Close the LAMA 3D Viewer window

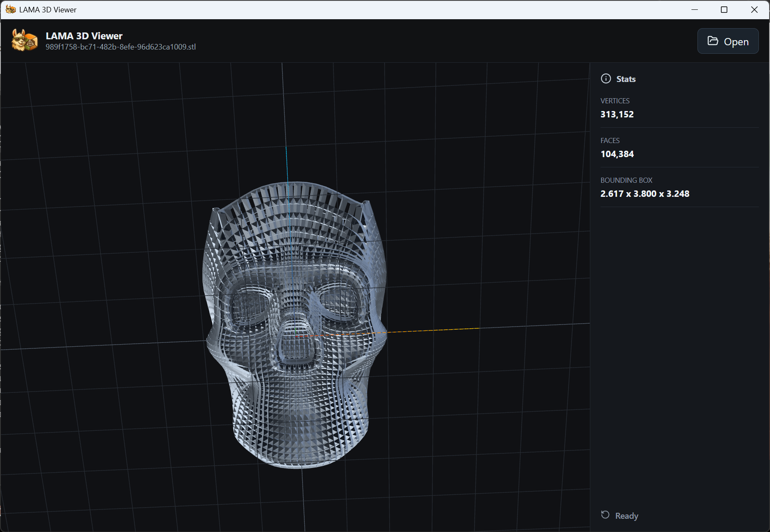pyautogui.click(x=754, y=9)
